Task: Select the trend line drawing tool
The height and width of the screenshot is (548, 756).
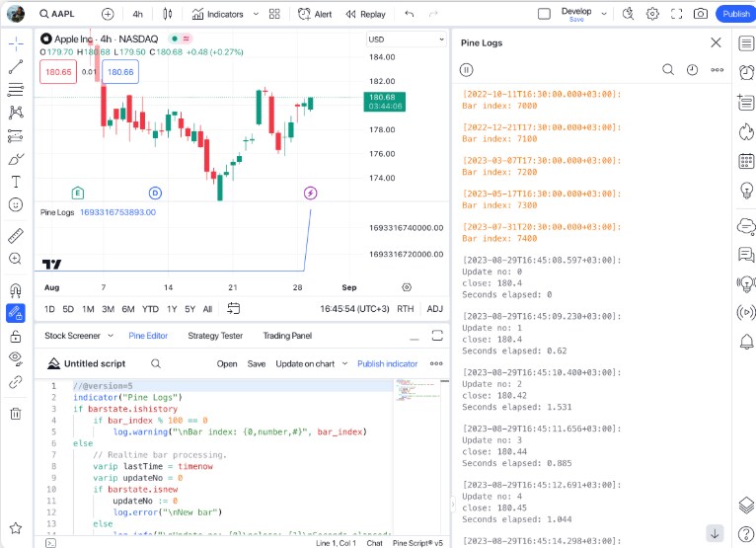Action: (x=16, y=66)
